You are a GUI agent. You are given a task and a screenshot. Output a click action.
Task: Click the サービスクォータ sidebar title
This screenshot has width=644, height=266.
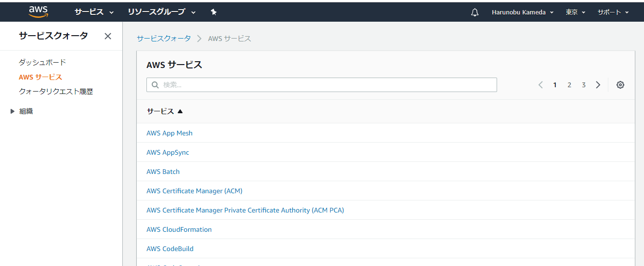coord(53,36)
